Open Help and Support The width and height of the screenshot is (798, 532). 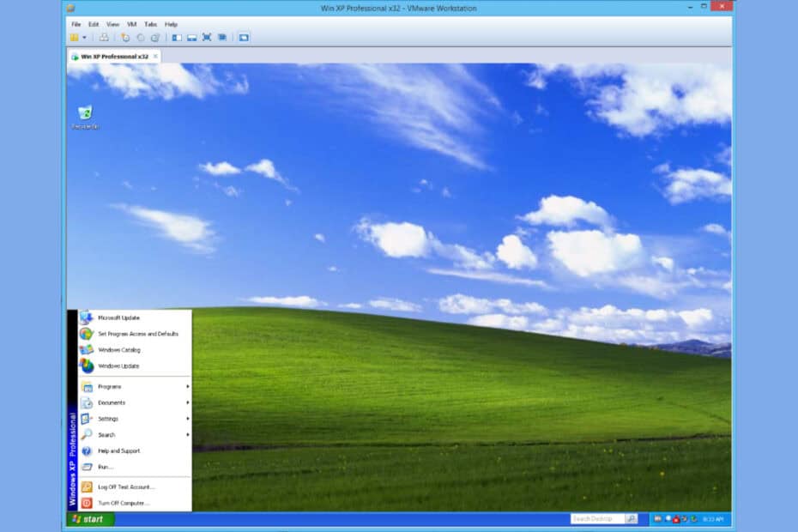pyautogui.click(x=120, y=450)
